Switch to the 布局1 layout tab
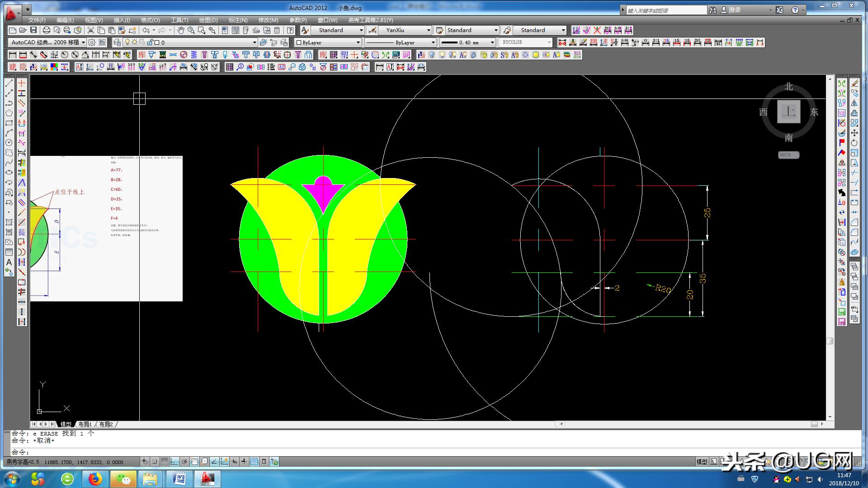This screenshot has width=868, height=488. (x=85, y=424)
